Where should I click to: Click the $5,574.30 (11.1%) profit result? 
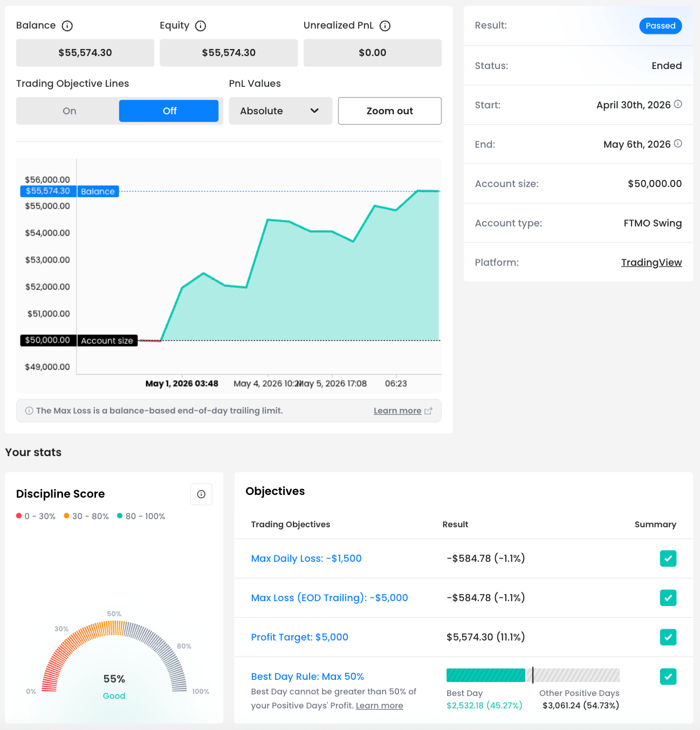tap(486, 637)
